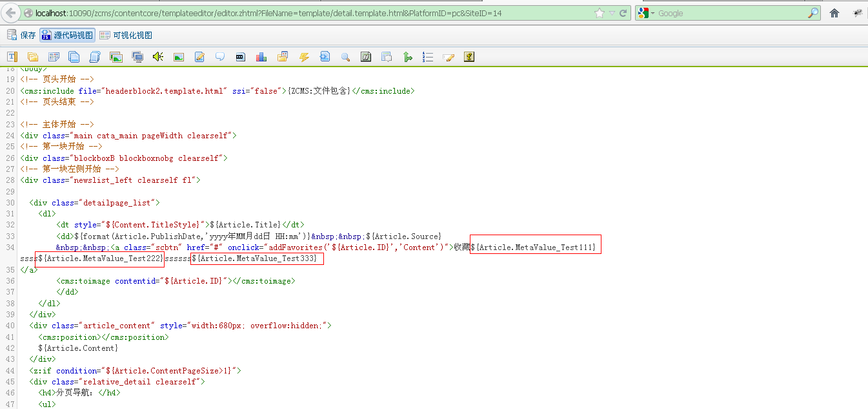Switch to 可视化视图 visual view
Image resolution: width=868 pixels, height=409 pixels.
coord(126,36)
